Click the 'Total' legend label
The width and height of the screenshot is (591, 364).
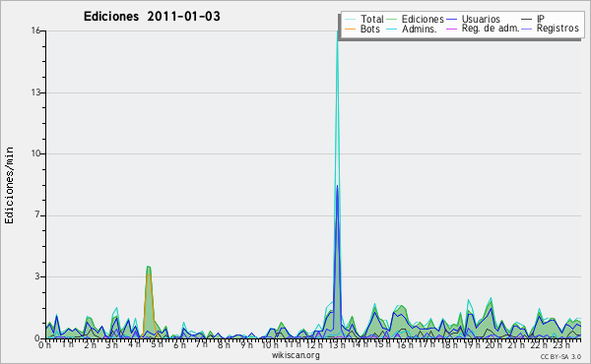point(372,19)
